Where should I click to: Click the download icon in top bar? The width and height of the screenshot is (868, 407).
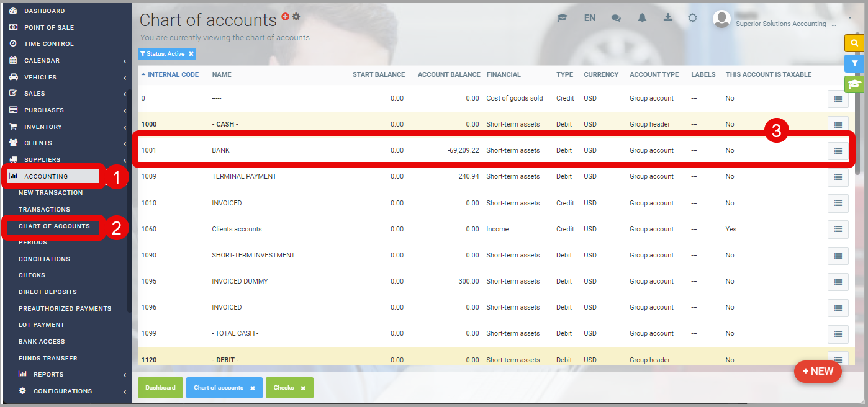pos(668,17)
